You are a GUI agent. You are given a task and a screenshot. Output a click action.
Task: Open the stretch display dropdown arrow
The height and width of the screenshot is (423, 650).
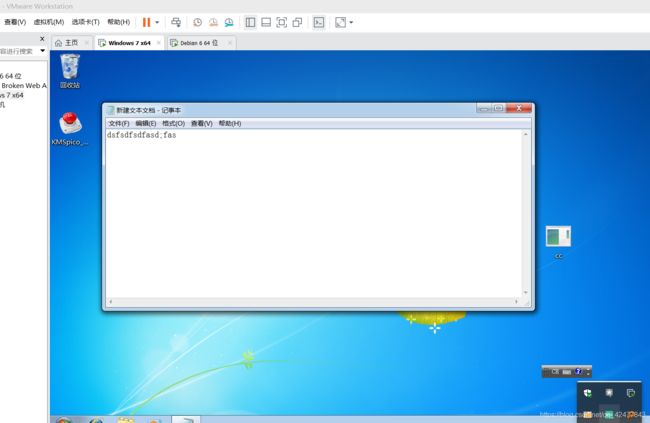351,22
